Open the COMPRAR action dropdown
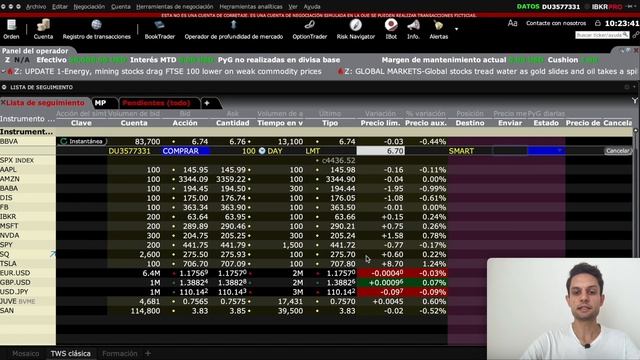 186,151
